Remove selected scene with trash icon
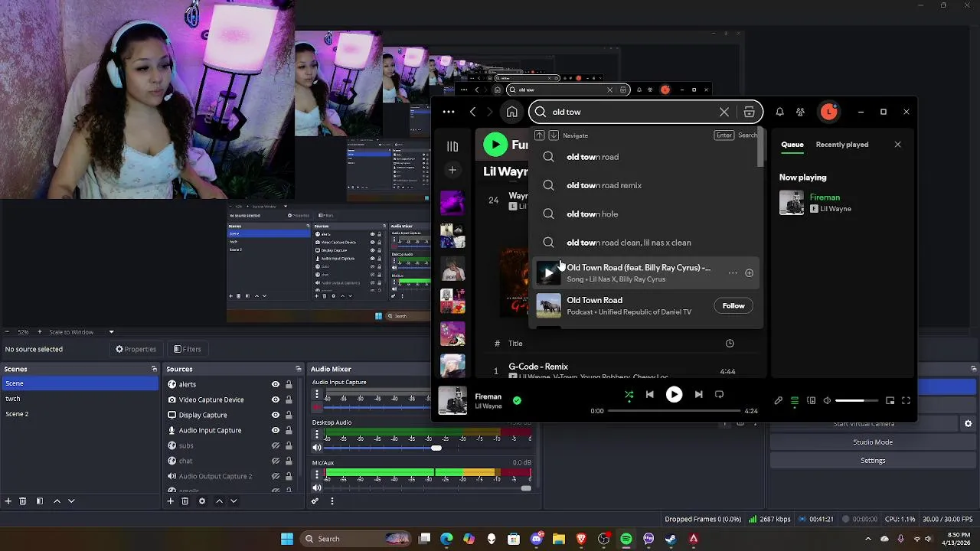 pyautogui.click(x=23, y=501)
